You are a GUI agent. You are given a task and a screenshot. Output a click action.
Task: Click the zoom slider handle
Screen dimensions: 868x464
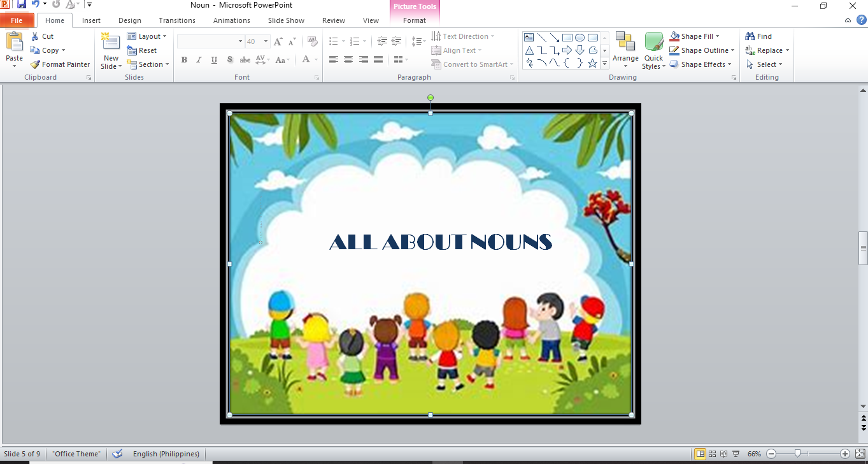(x=797, y=454)
